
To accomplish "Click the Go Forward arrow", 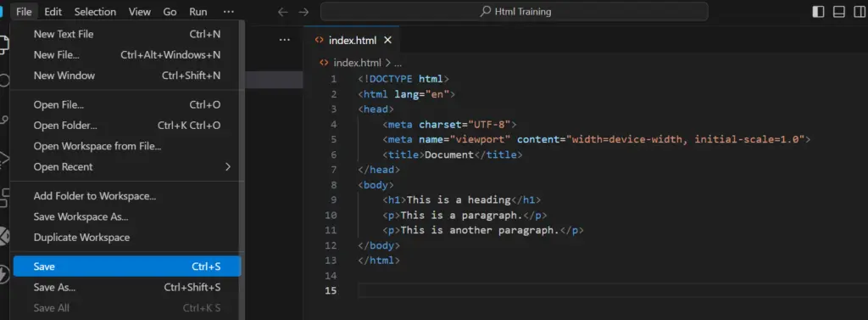I will pos(303,12).
